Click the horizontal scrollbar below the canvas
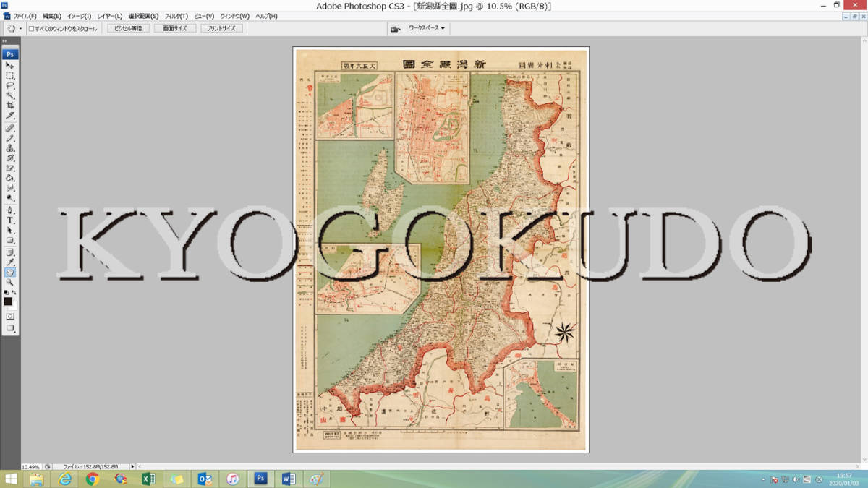This screenshot has width=868, height=488. tap(498, 467)
